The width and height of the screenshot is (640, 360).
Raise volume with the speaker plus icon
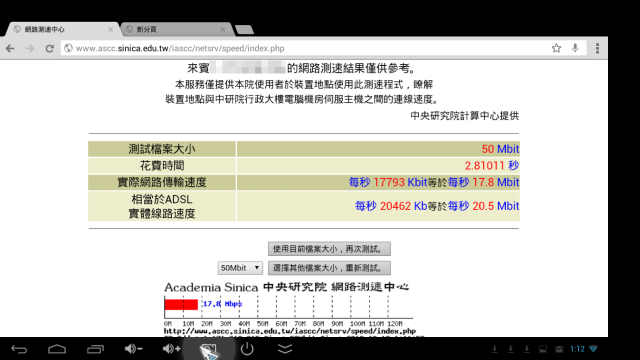pyautogui.click(x=171, y=349)
